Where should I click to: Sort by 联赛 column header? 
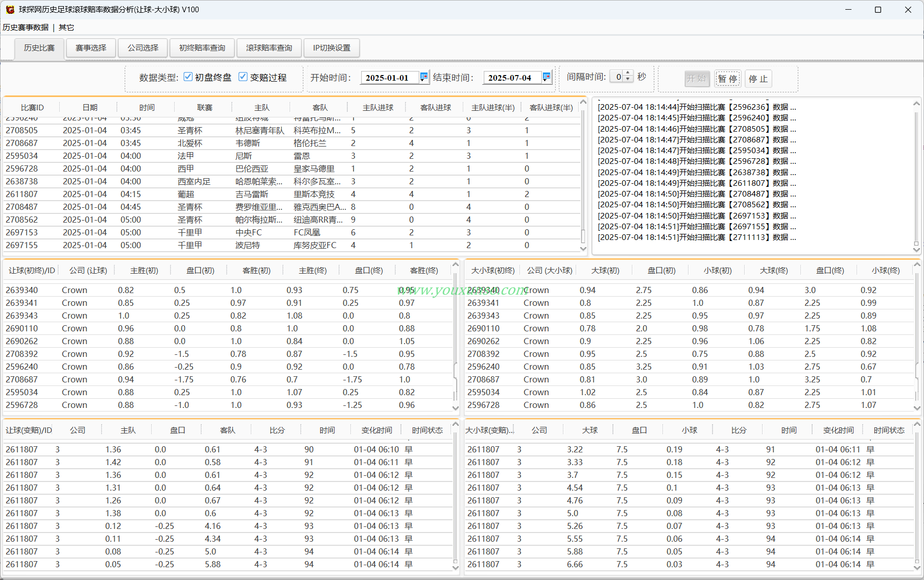tap(204, 108)
